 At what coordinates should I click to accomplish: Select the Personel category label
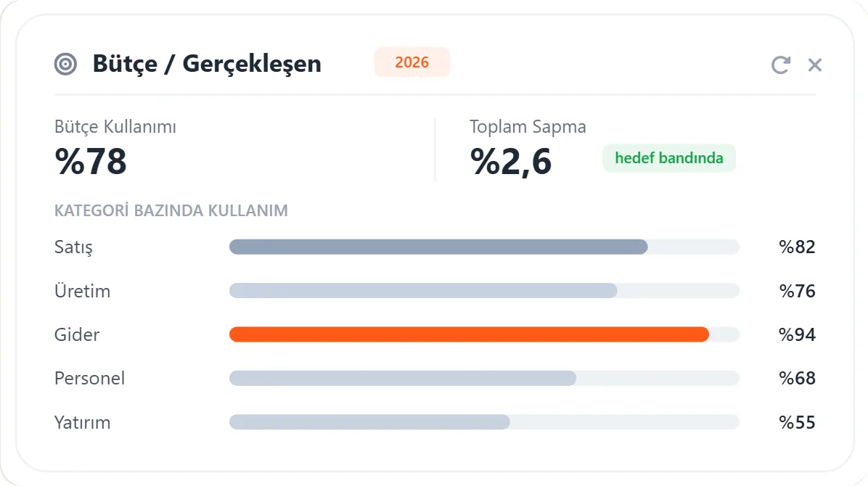click(x=90, y=378)
